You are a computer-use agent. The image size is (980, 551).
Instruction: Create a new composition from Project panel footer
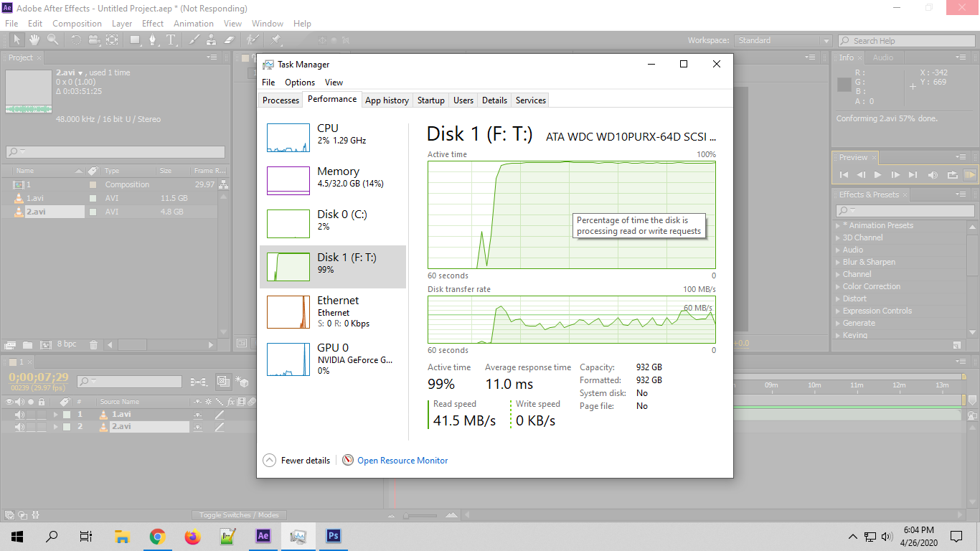(46, 344)
